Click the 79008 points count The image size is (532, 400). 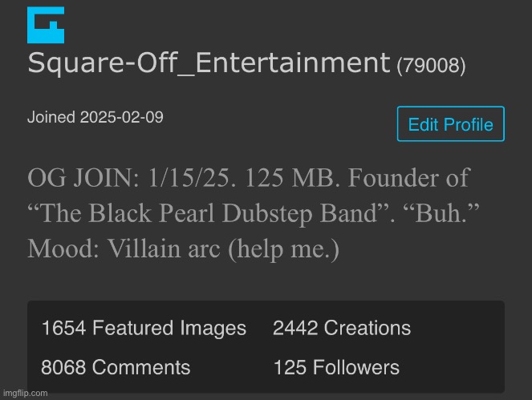[x=431, y=65]
